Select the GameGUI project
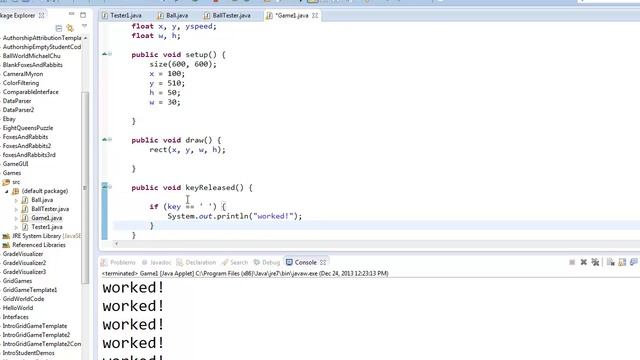The width and height of the screenshot is (640, 360). pos(16,164)
